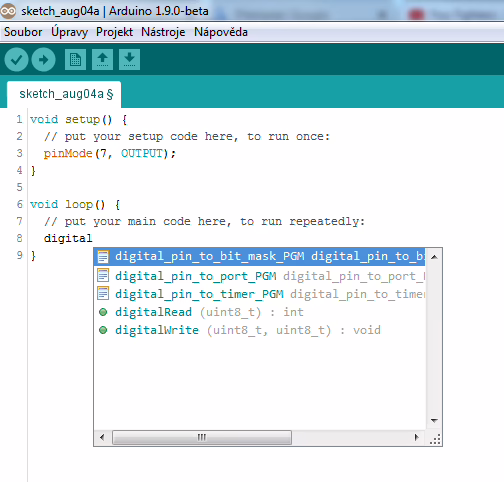Pick the digitalWrite completion

(259, 330)
